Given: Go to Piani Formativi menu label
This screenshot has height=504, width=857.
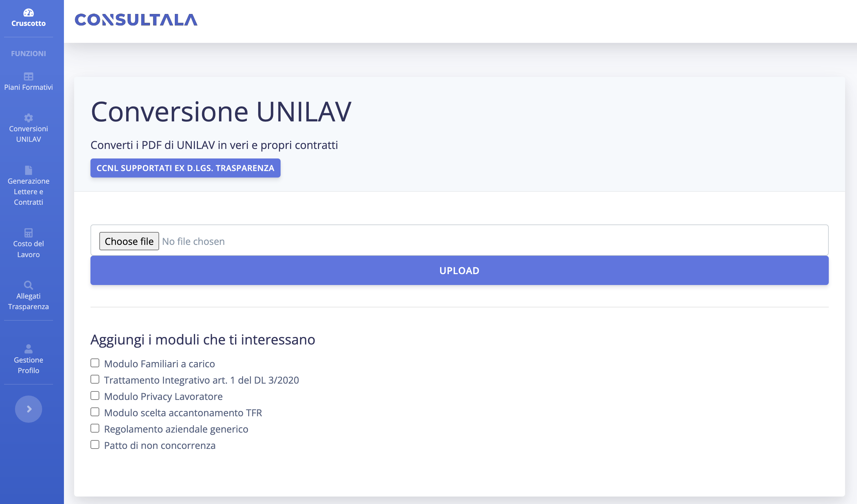Looking at the screenshot, I should pos(29,87).
